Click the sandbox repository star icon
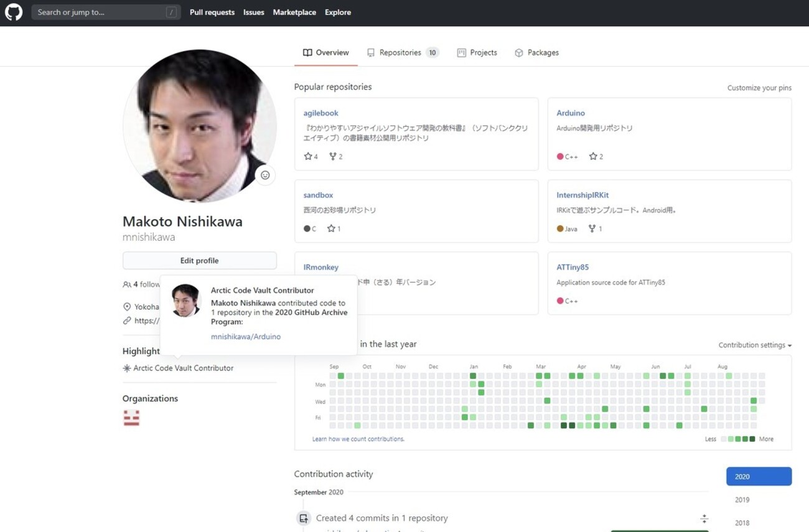The height and width of the screenshot is (532, 809). 331,229
